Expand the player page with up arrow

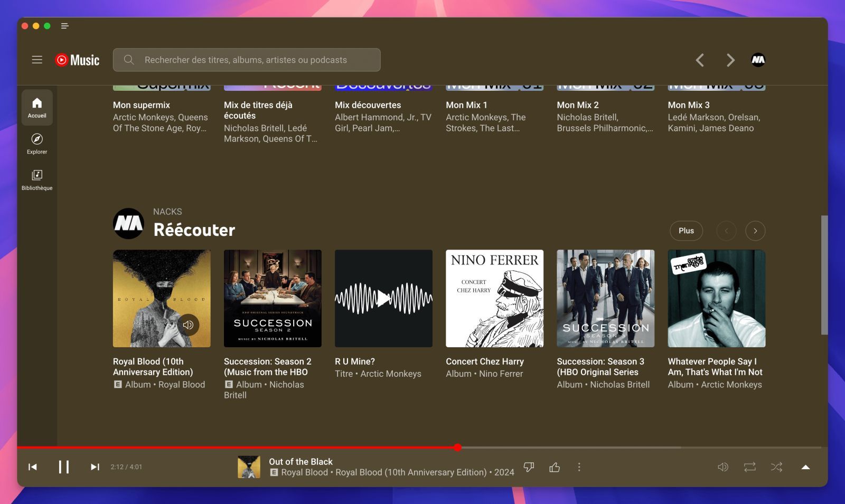tap(805, 467)
